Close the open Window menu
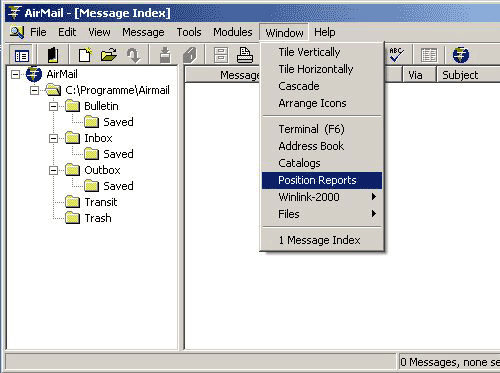500x373 pixels. [x=284, y=33]
